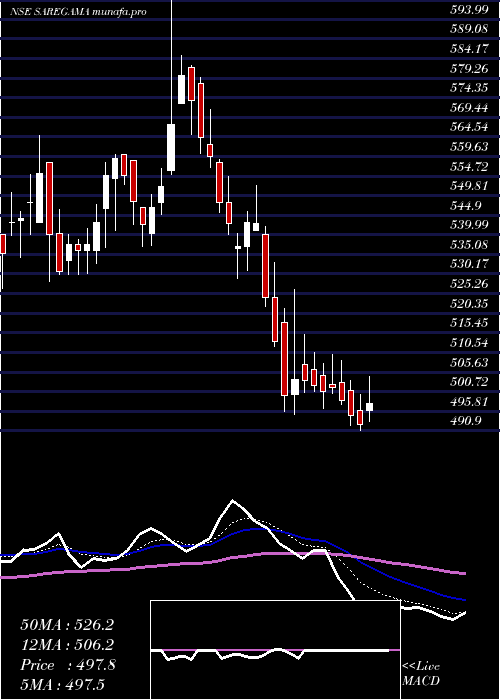Click the <<Live MACD label

point(421,674)
